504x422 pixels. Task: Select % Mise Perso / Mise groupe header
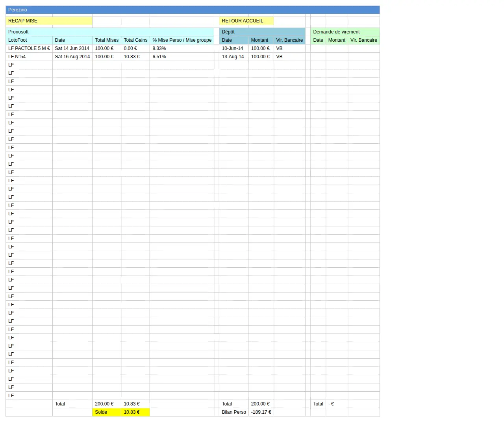[x=182, y=40]
